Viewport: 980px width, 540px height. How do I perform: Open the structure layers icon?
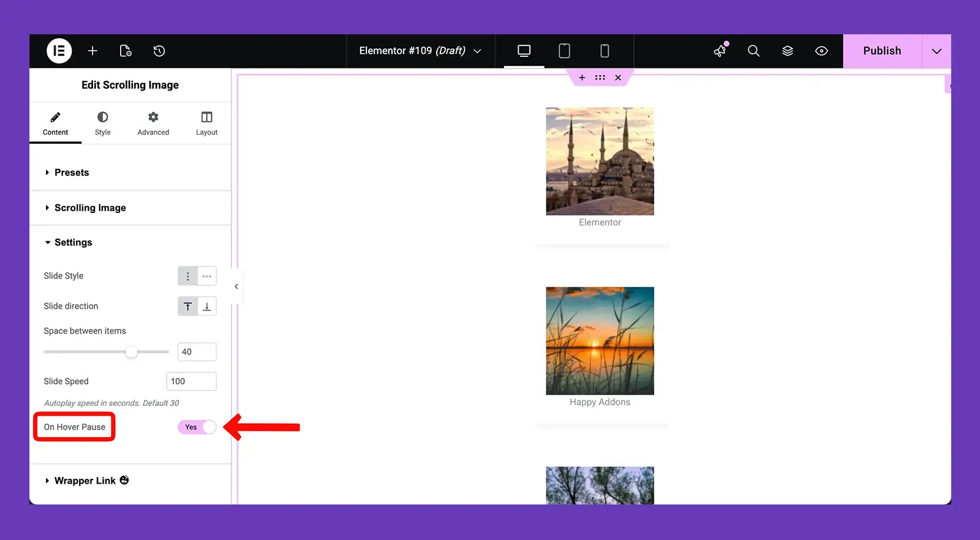point(788,51)
